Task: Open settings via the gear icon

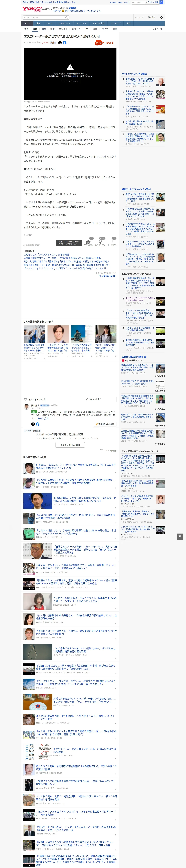Action: click(x=161, y=18)
